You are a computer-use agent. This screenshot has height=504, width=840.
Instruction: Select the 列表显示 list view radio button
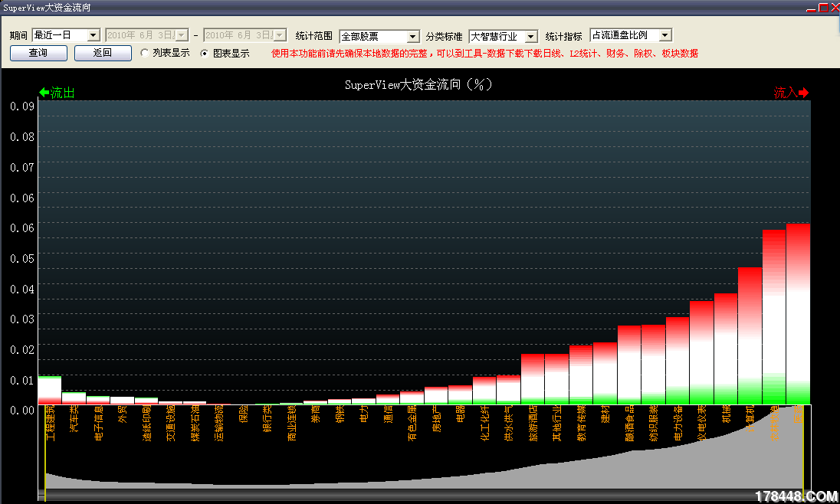[x=145, y=54]
